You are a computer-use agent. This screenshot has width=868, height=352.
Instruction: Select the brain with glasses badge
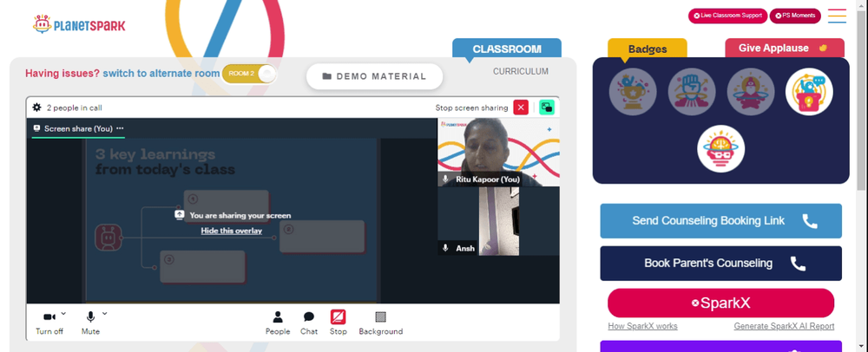720,148
